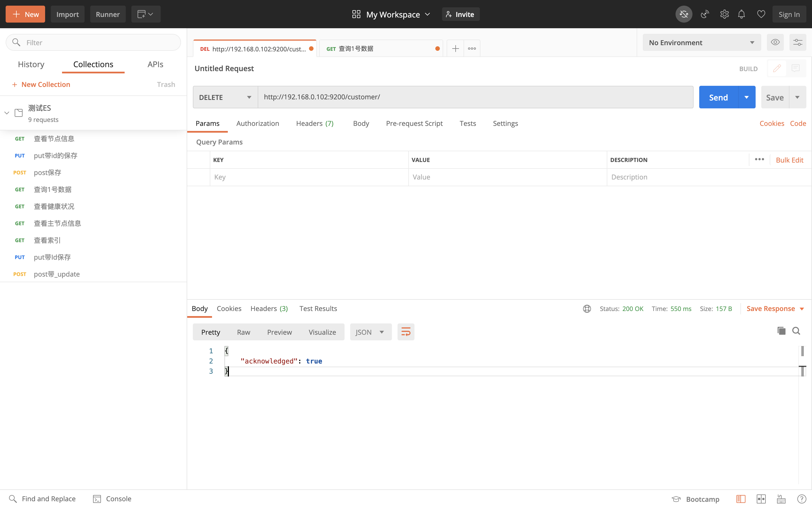Screen dimensions: 812x508
Task: Open the Send button dropdown arrow
Action: [x=747, y=97]
